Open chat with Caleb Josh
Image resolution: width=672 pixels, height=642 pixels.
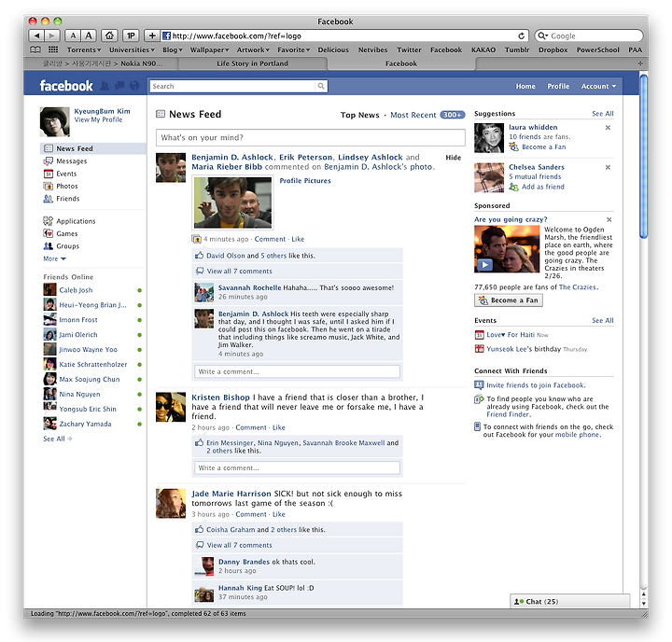tap(76, 290)
